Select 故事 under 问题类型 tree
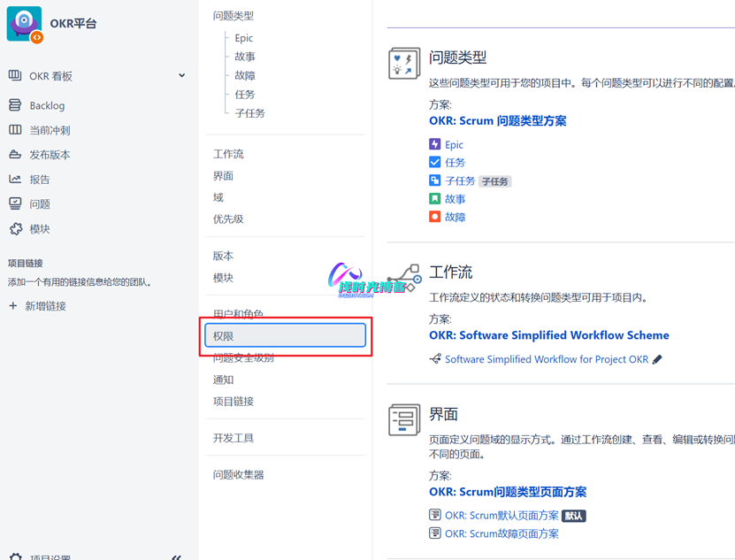735x560 pixels. (245, 57)
